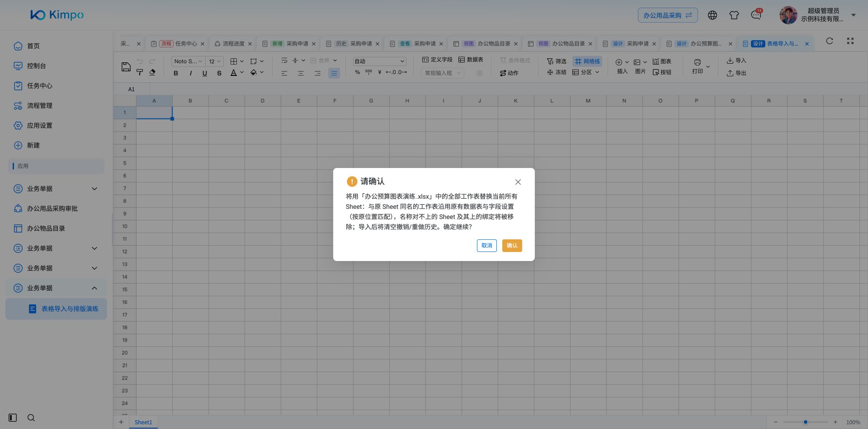Switch to the 流程进度 tab
Image resolution: width=868 pixels, height=429 pixels.
tap(233, 44)
